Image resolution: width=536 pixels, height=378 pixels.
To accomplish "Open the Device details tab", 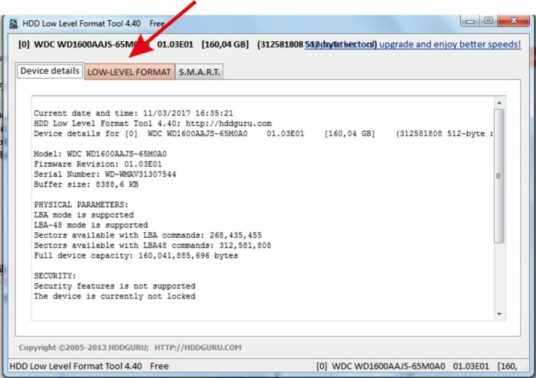I will tap(50, 71).
